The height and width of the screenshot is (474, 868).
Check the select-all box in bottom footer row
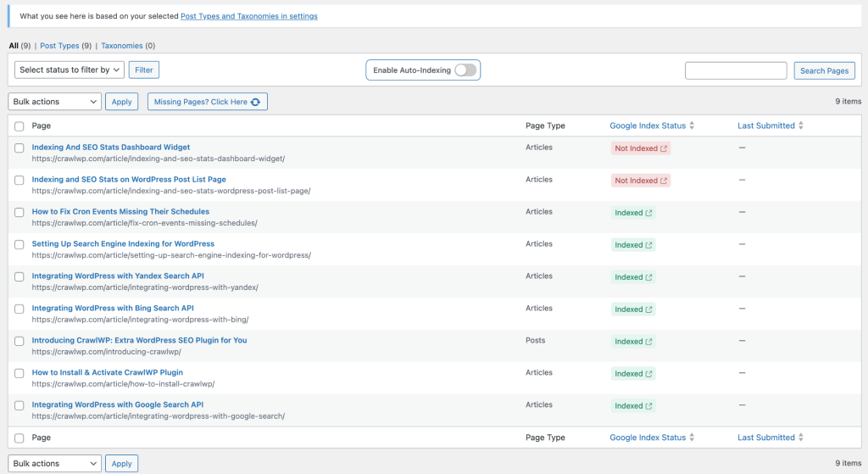pos(19,438)
